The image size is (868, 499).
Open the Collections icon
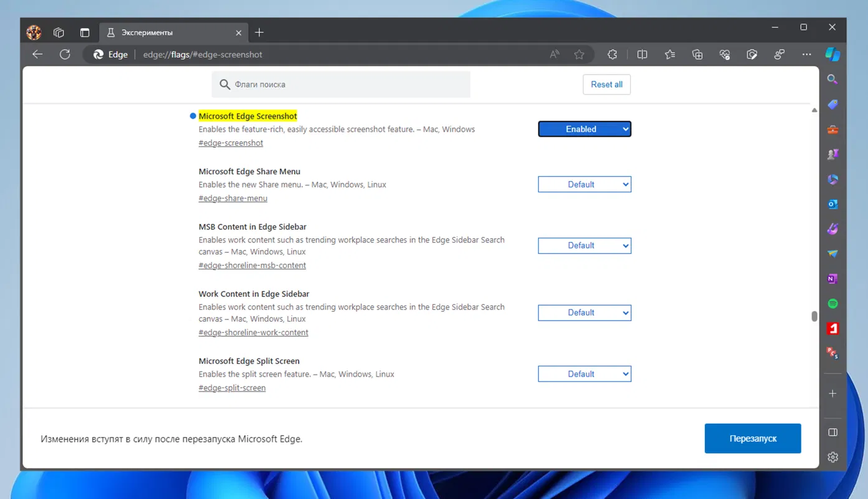coord(698,54)
